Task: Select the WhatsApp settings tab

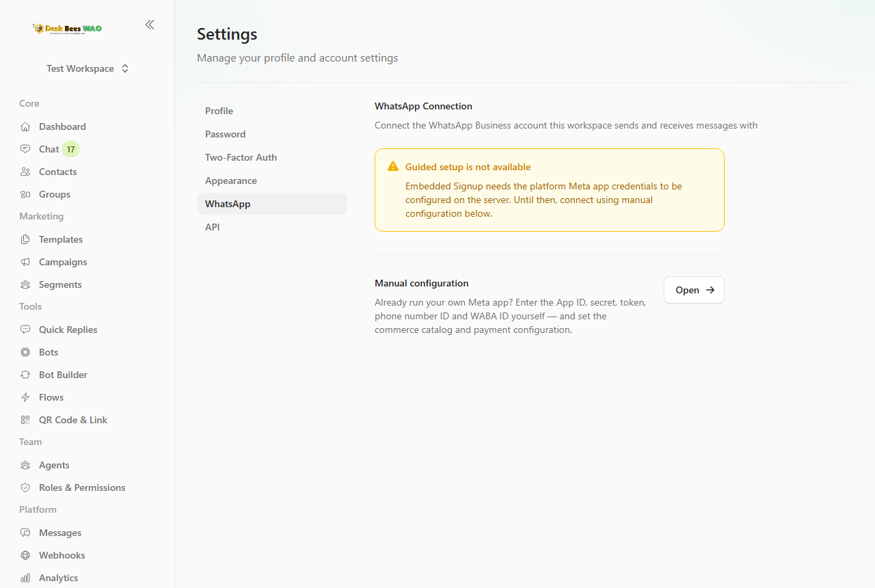Action: [x=272, y=204]
